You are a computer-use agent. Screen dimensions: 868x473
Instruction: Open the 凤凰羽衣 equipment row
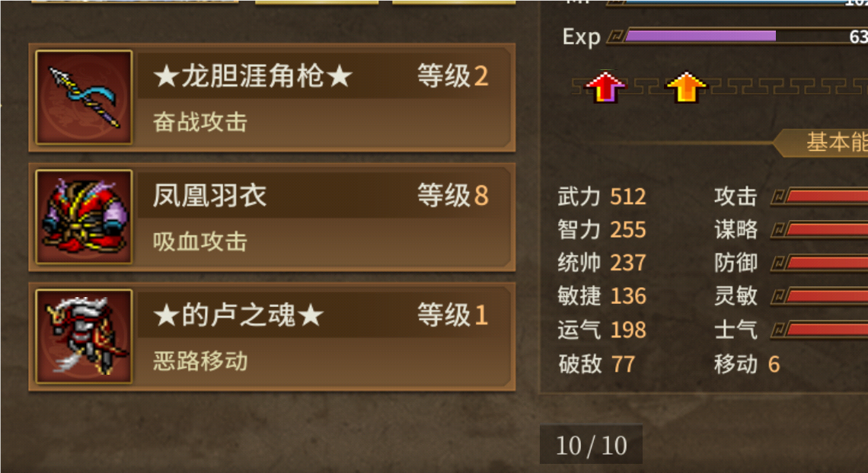(x=273, y=217)
